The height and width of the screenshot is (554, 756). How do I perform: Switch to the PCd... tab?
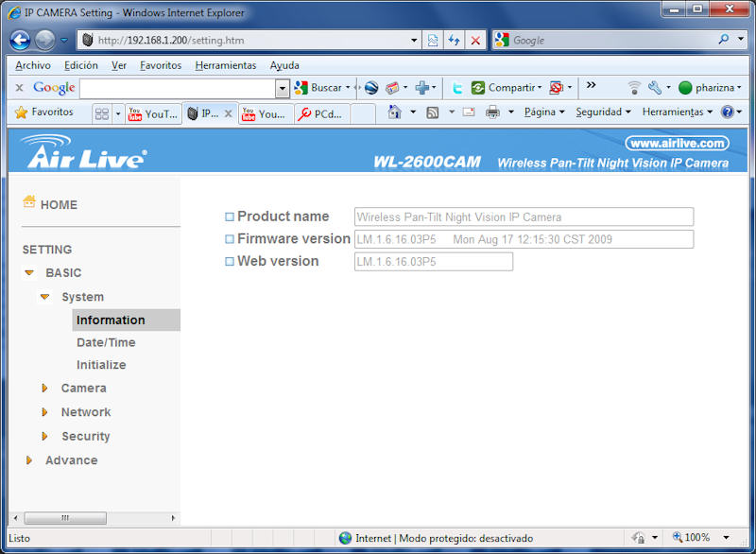coord(321,113)
